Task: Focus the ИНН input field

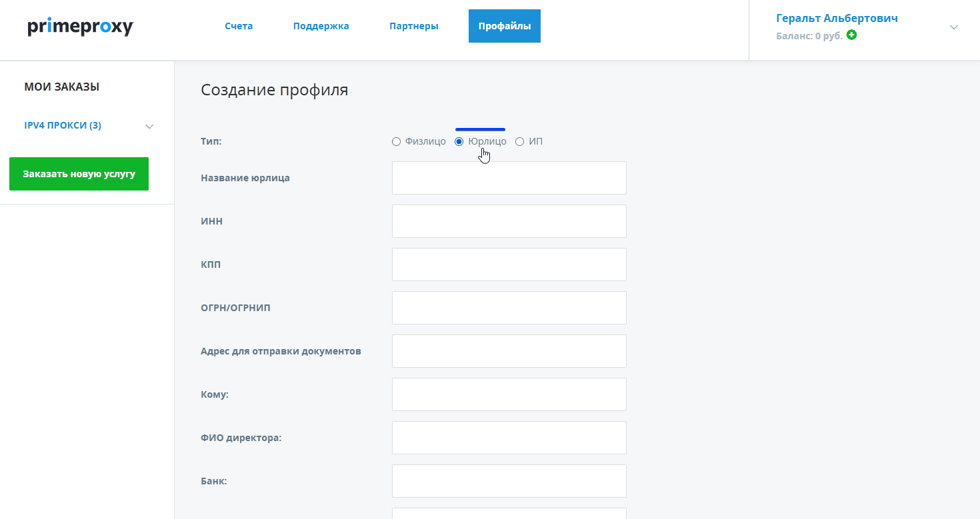Action: [x=509, y=221]
